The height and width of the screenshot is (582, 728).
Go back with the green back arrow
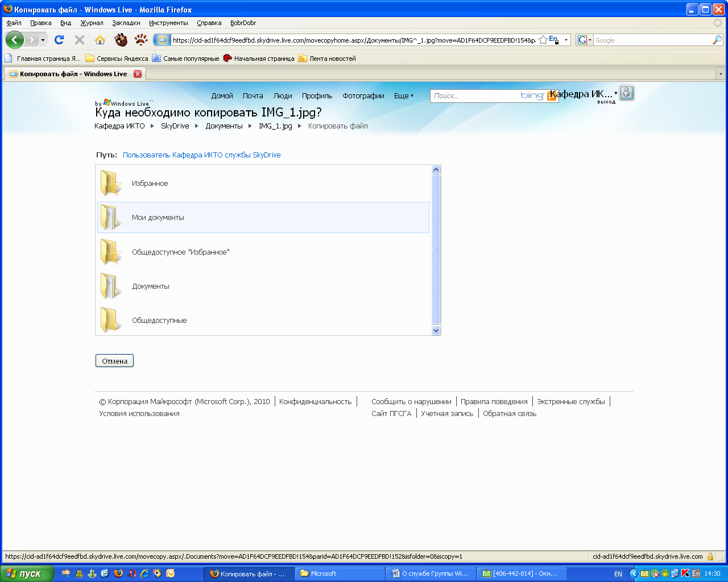click(15, 40)
